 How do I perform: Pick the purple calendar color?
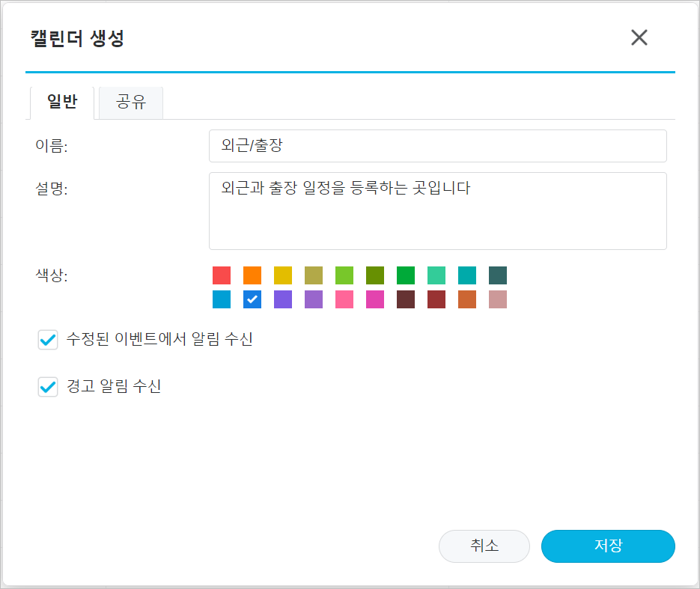(x=282, y=299)
